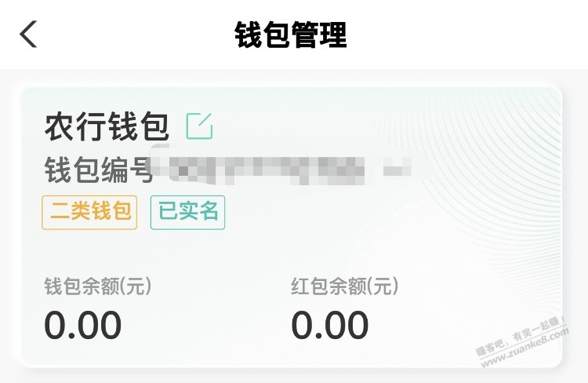Tap the back arrow in the header
Screen dimensions: 588x383
pyautogui.click(x=29, y=35)
